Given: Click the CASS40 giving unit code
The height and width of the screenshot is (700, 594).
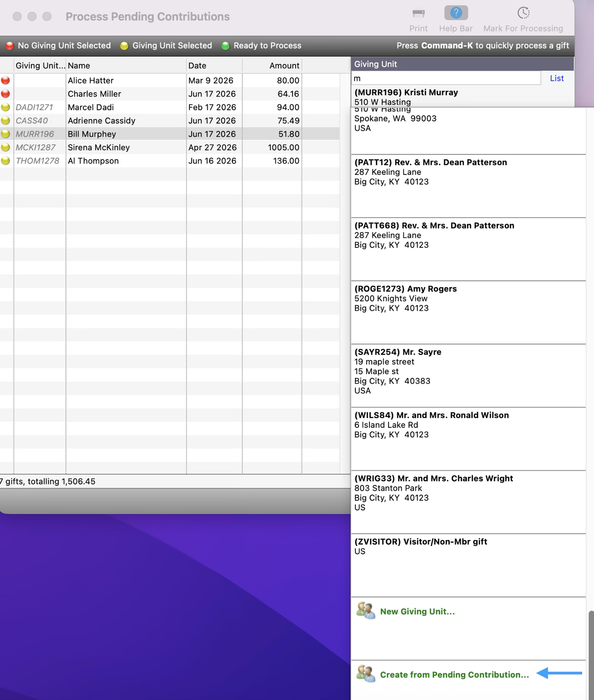Looking at the screenshot, I should (32, 121).
